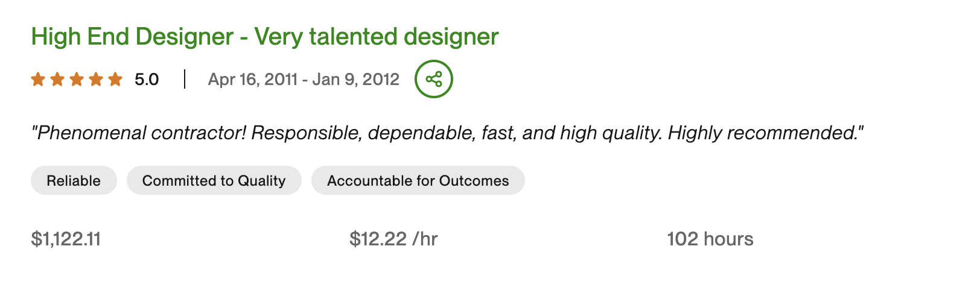Click the vertical divider after the rating
This screenshot has width=980, height=293.
185,79
